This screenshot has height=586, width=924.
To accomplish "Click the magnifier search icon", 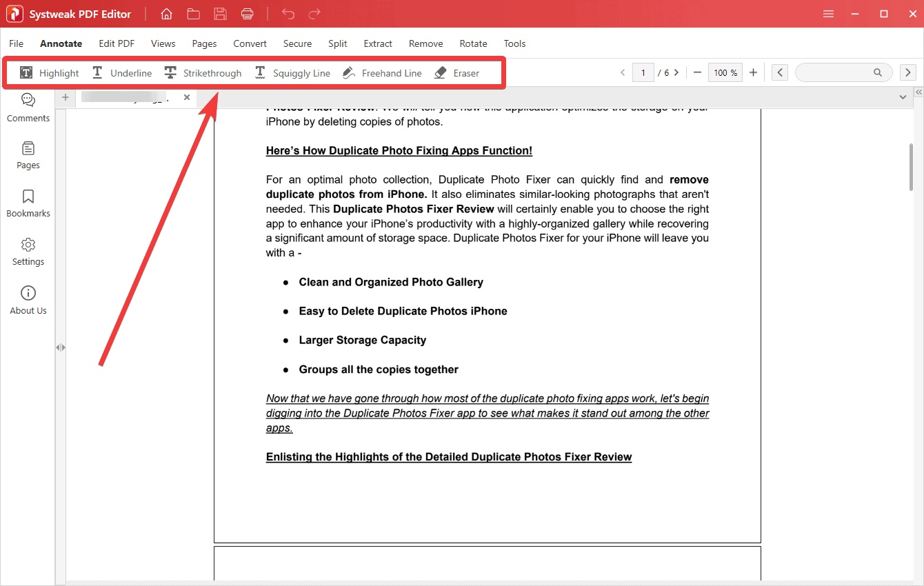I will point(878,72).
